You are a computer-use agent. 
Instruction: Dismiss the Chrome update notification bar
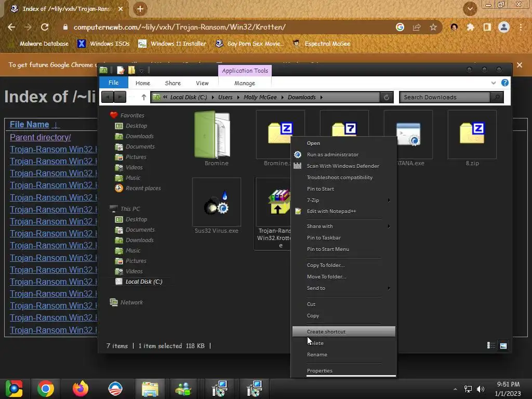pos(520,65)
